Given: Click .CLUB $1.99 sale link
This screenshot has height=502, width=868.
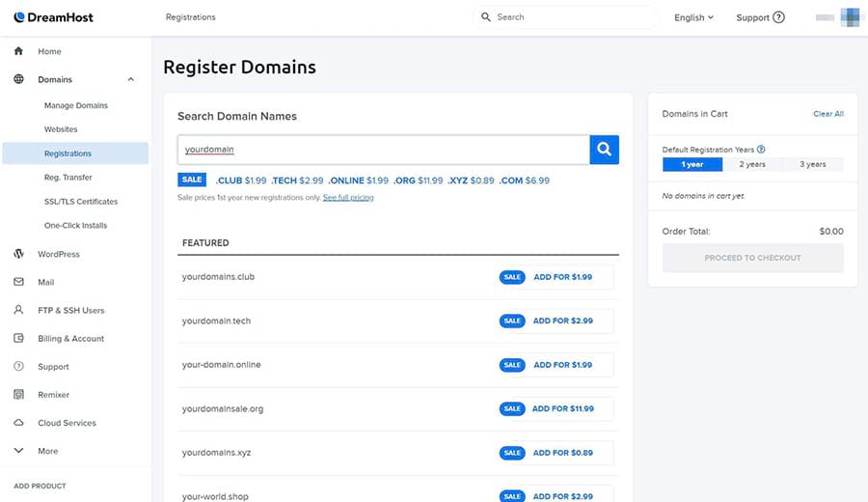Looking at the screenshot, I should [x=241, y=181].
